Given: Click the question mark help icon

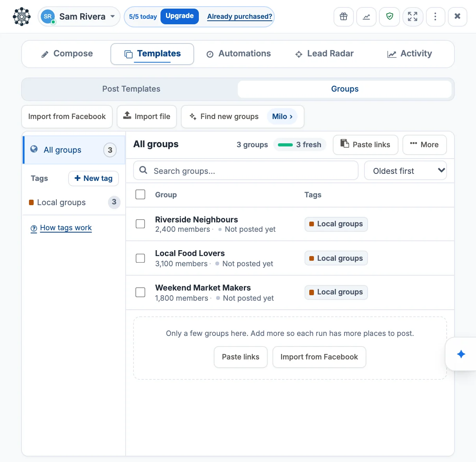Looking at the screenshot, I should [34, 228].
